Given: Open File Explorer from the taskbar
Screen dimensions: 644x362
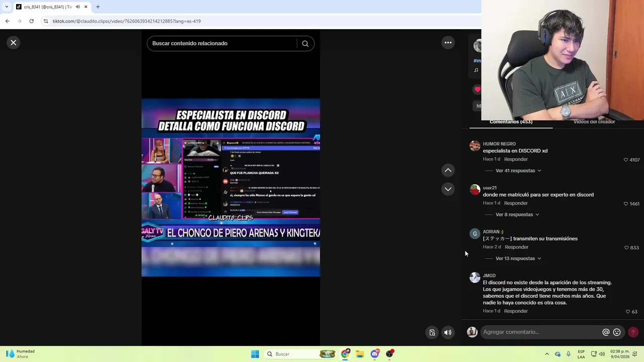Looking at the screenshot, I should pos(360,354).
